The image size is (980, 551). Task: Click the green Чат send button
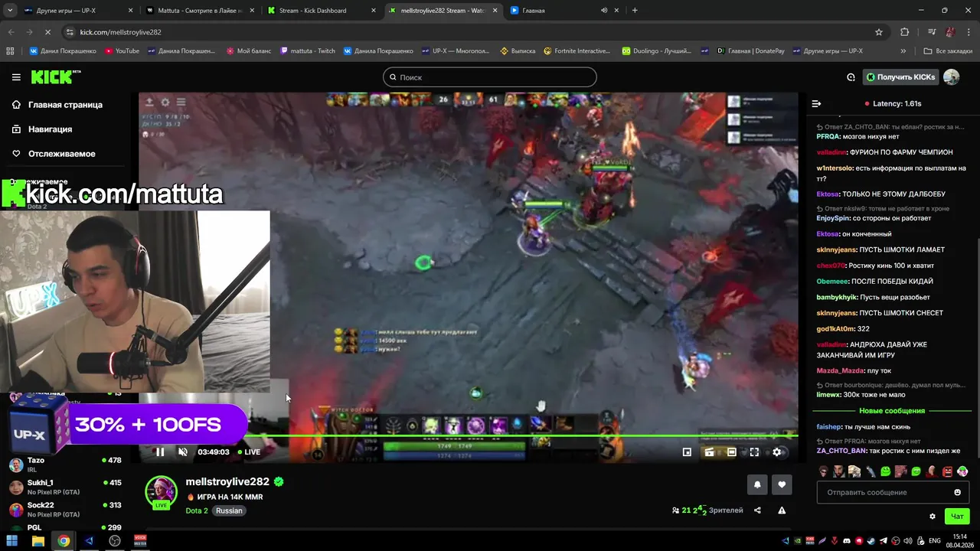click(957, 517)
